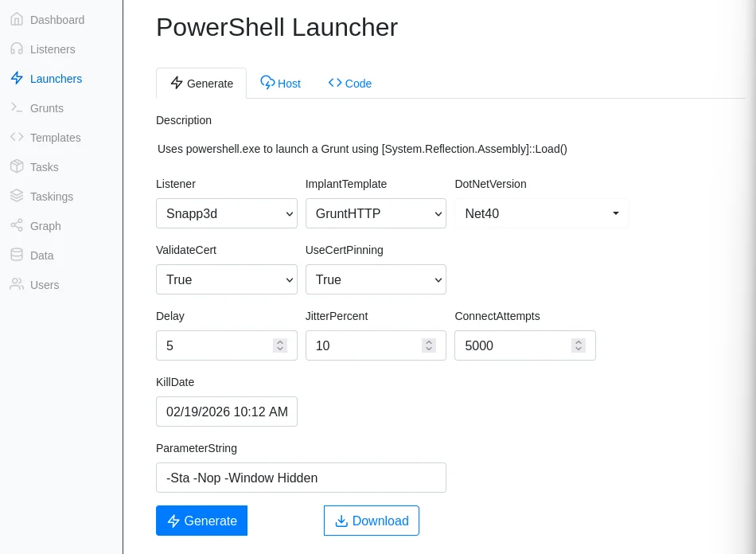Click the Graph share-nodes icon

17,226
